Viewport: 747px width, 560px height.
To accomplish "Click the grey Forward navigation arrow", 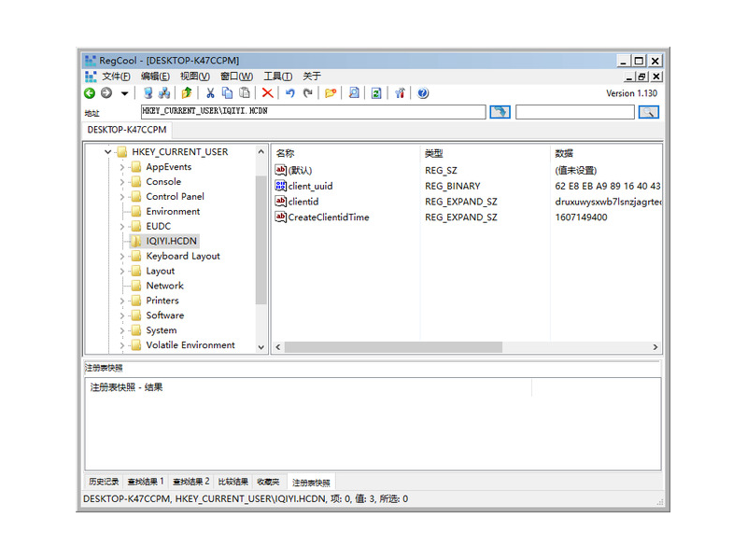I will (106, 93).
